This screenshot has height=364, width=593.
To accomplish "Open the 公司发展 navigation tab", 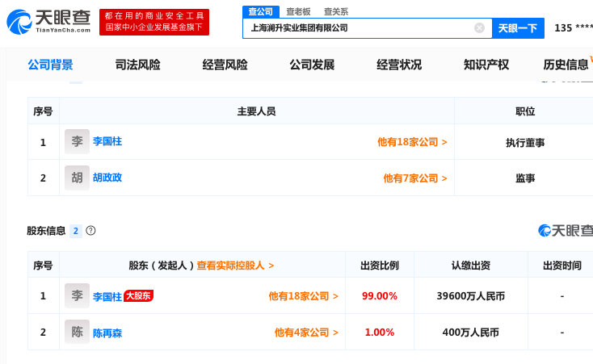I will [x=312, y=65].
